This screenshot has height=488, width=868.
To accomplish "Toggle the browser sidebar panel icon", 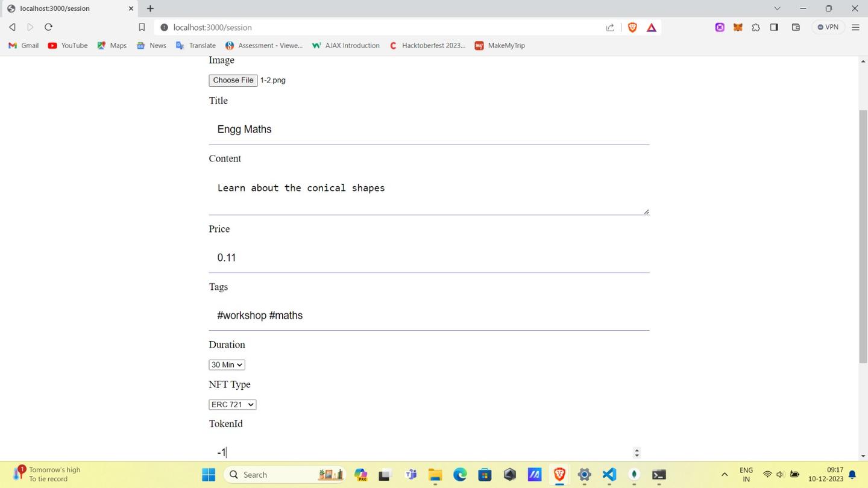I will [x=774, y=27].
